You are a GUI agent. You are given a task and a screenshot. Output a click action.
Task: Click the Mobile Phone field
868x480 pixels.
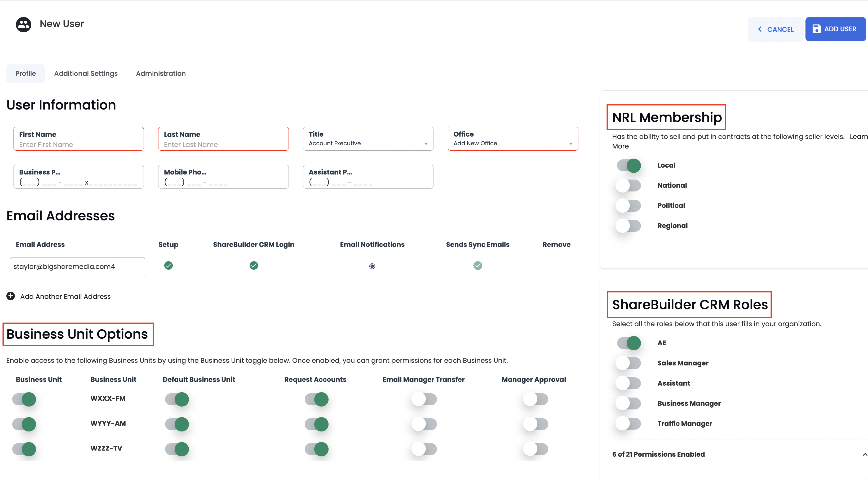(x=223, y=177)
